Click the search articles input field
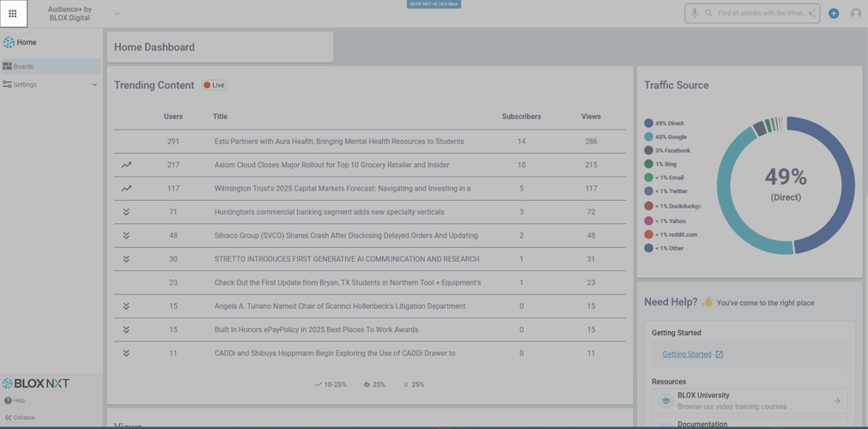 click(760, 14)
